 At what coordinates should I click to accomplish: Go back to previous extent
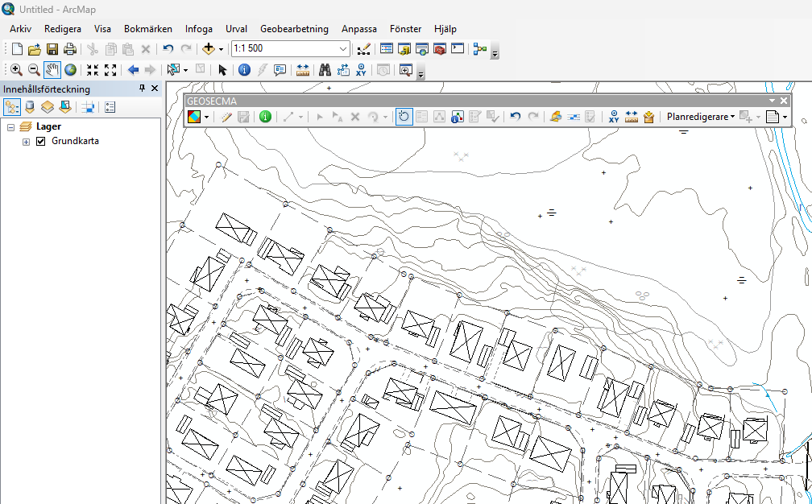[x=133, y=70]
